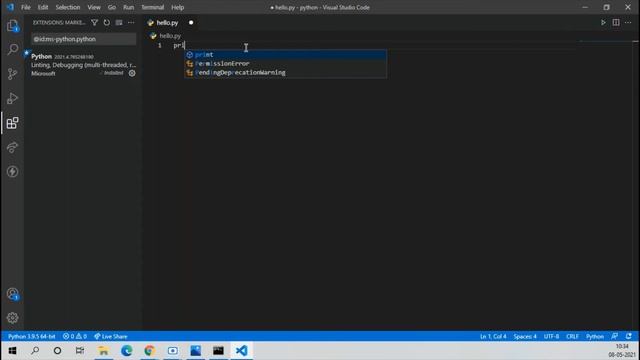Change line ending via CRLF
Image resolution: width=640 pixels, height=360 pixels.
572,336
